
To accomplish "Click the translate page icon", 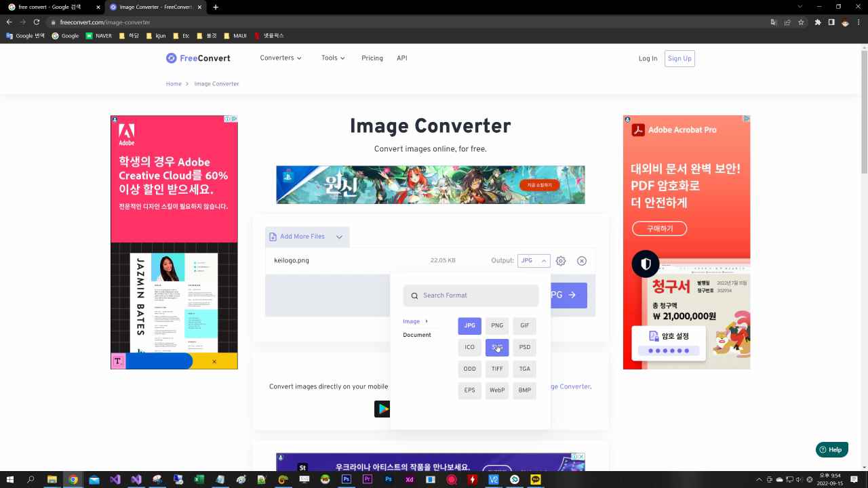I will (774, 22).
